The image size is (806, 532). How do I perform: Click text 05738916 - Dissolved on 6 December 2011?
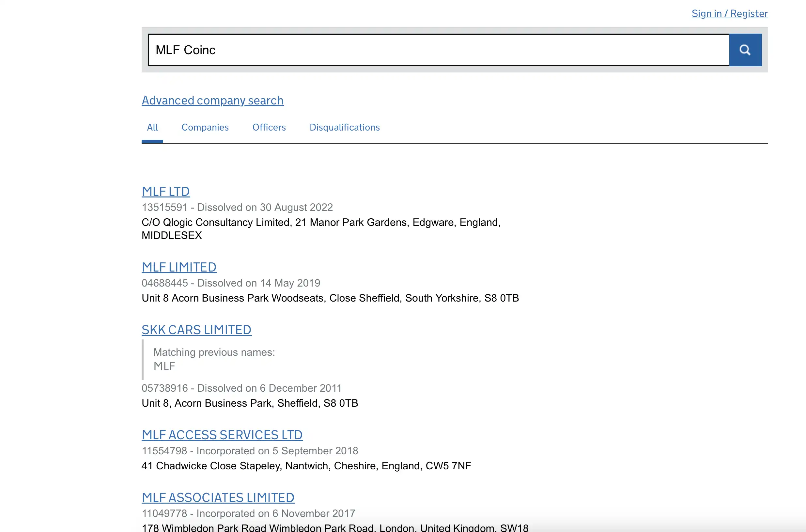[x=242, y=388]
